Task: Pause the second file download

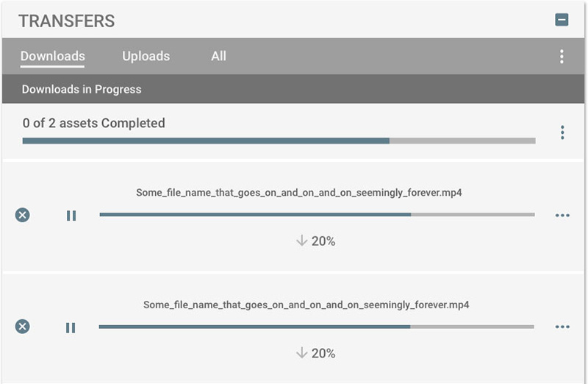Action: [x=71, y=327]
